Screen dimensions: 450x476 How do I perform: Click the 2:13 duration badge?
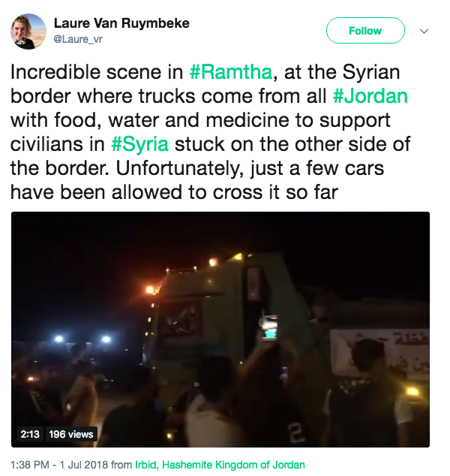point(30,434)
